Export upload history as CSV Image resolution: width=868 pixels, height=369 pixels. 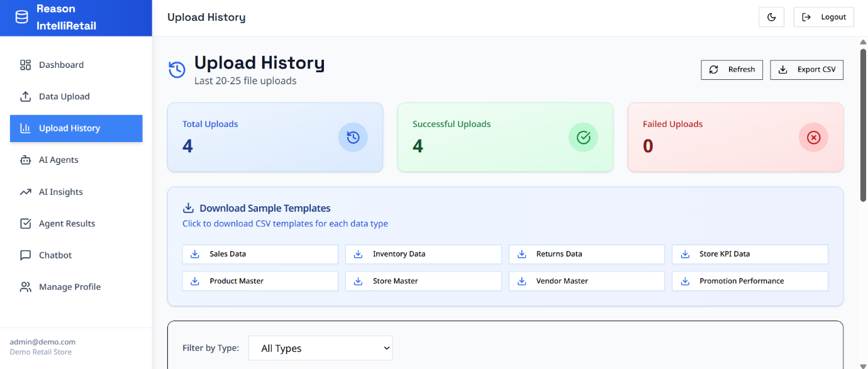pos(806,70)
